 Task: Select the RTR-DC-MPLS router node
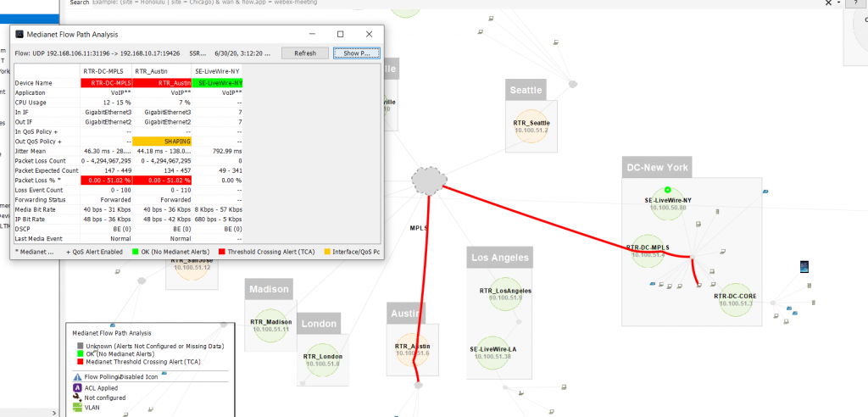click(x=648, y=251)
